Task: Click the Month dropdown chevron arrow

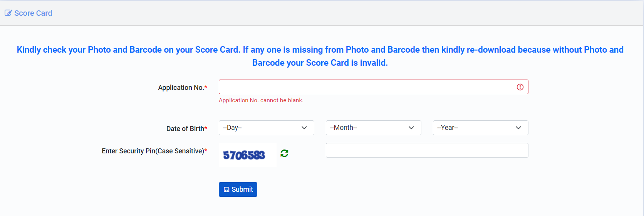Action: [x=411, y=128]
